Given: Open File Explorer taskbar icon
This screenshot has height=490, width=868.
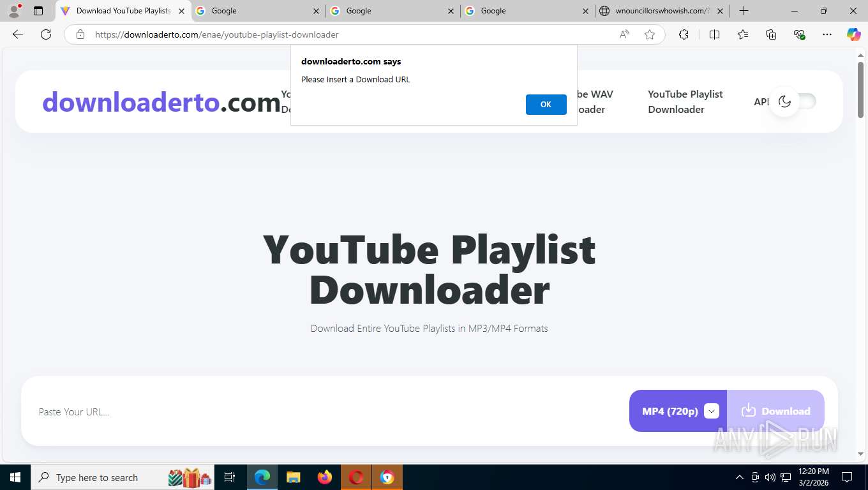Looking at the screenshot, I should [x=294, y=477].
